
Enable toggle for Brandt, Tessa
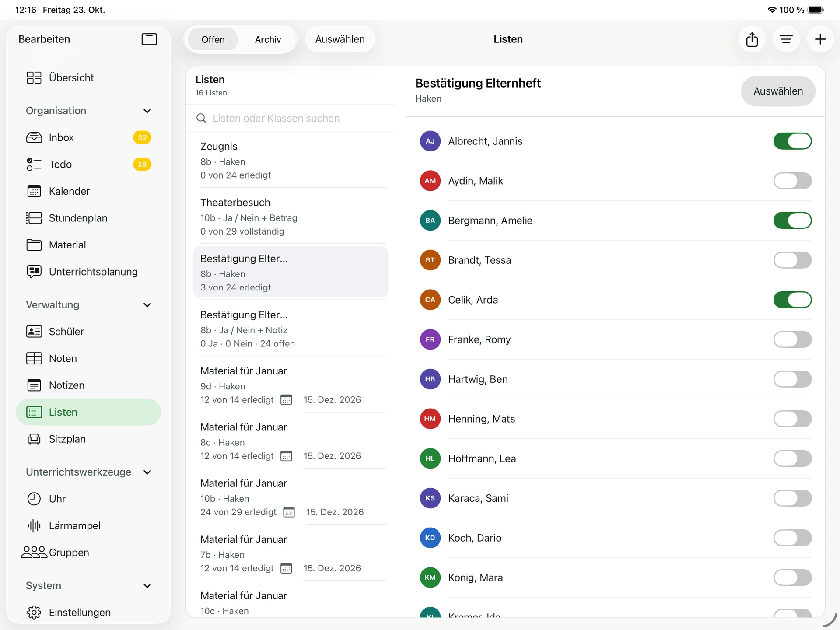click(792, 260)
